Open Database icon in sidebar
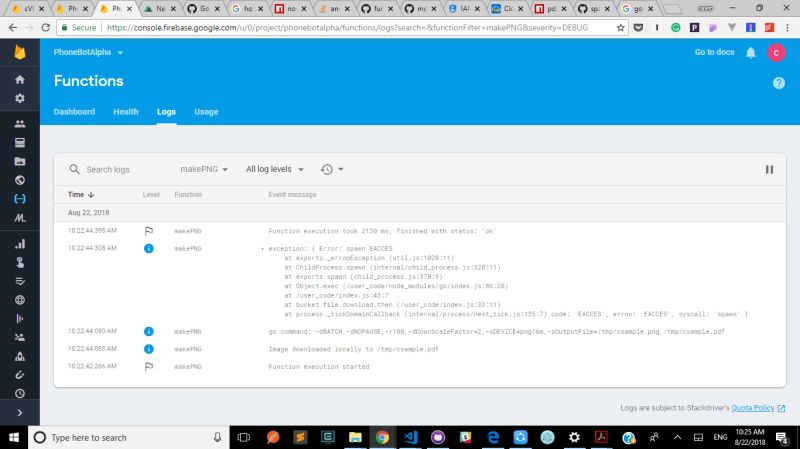The width and height of the screenshot is (800, 449). pyautogui.click(x=20, y=143)
